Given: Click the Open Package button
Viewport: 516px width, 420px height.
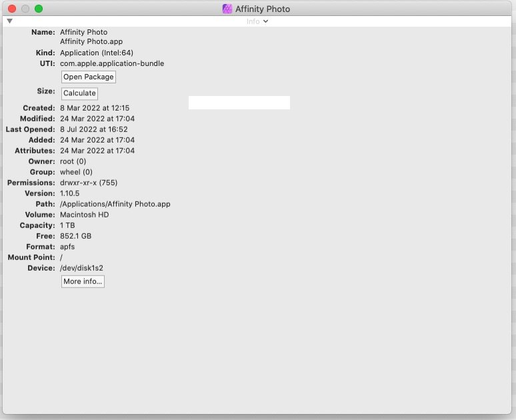Looking at the screenshot, I should click(x=89, y=77).
